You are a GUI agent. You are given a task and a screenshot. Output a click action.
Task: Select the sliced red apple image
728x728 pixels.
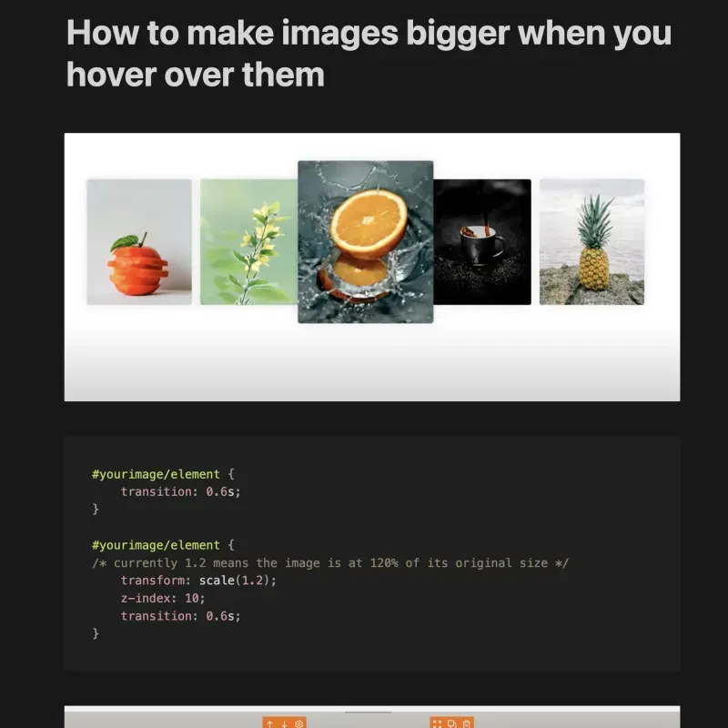pyautogui.click(x=139, y=242)
